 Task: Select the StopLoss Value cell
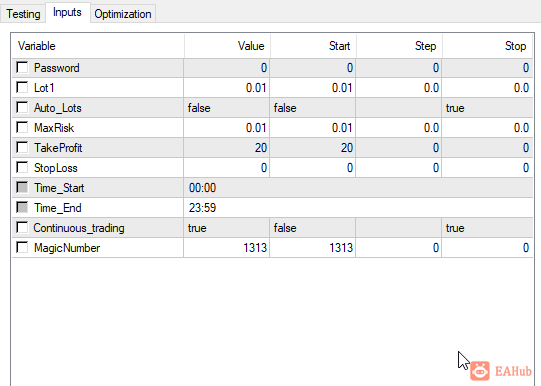[227, 168]
